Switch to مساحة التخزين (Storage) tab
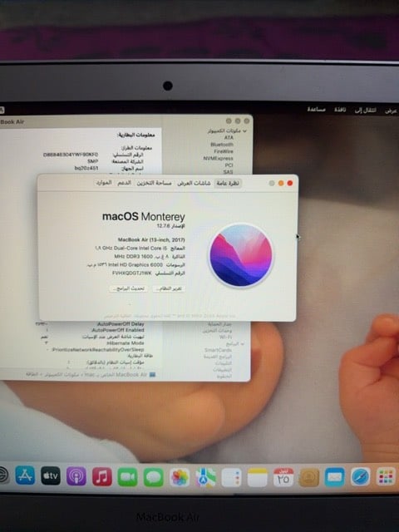The image size is (399, 532). click(x=154, y=183)
